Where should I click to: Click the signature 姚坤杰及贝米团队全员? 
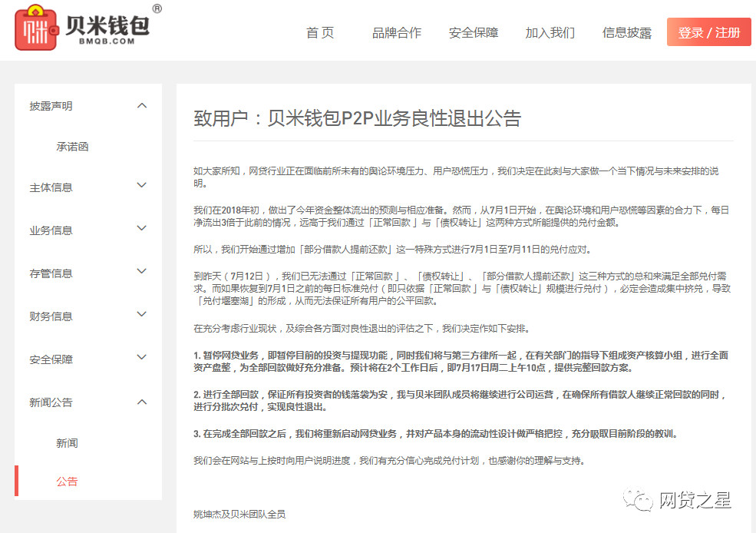pos(239,515)
